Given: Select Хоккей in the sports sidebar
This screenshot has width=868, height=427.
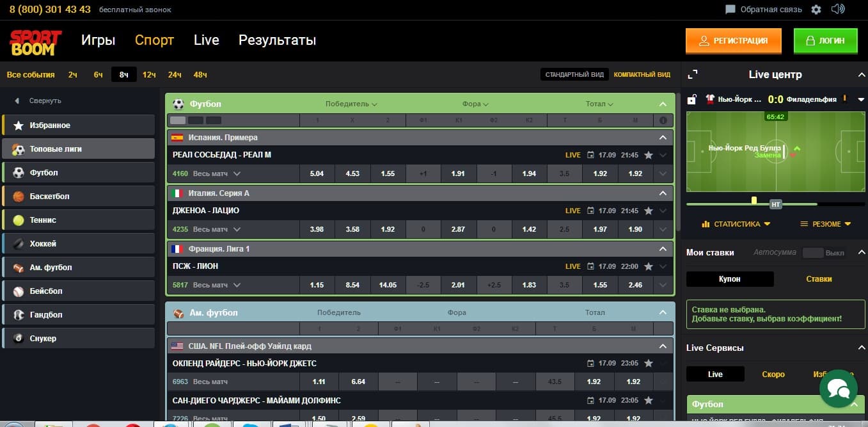Looking at the screenshot, I should point(79,244).
